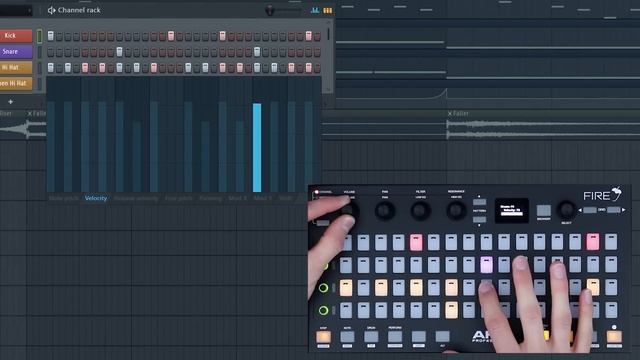Toggle the Hi Hat channel select LED
The image size is (640, 360).
click(40, 68)
